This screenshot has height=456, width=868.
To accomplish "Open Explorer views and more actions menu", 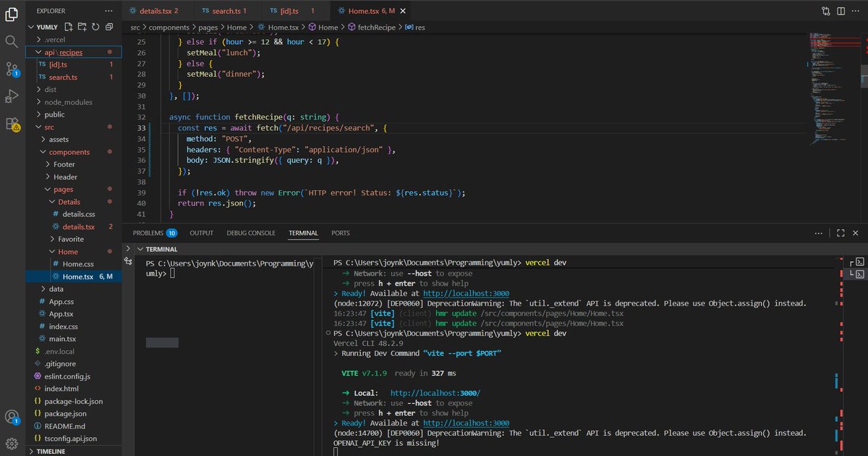I will [x=109, y=11].
